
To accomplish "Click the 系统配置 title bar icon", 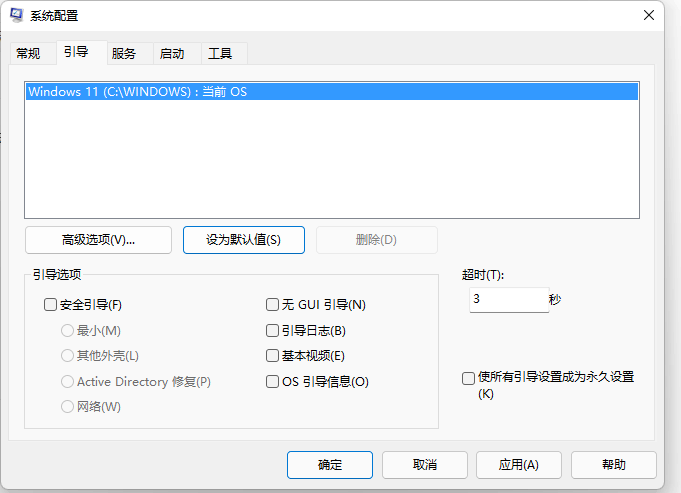I will tap(17, 15).
